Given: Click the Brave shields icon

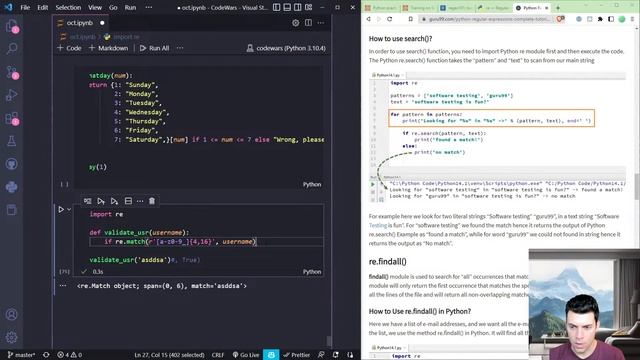Looking at the screenshot, I should pos(560,19).
